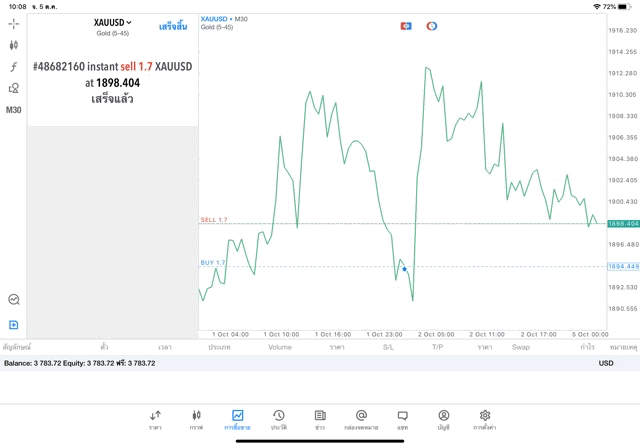Tap the 1894.449 price tag on axis
640x447 pixels.
pyautogui.click(x=623, y=267)
